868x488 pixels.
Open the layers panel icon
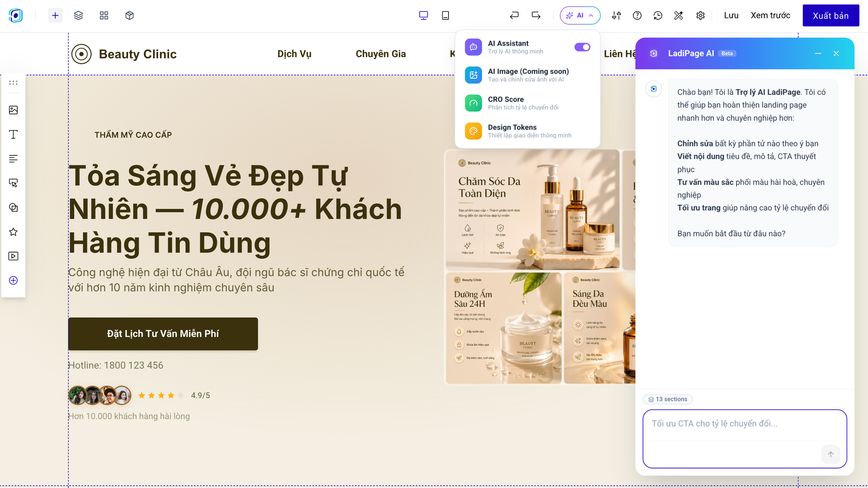[79, 15]
